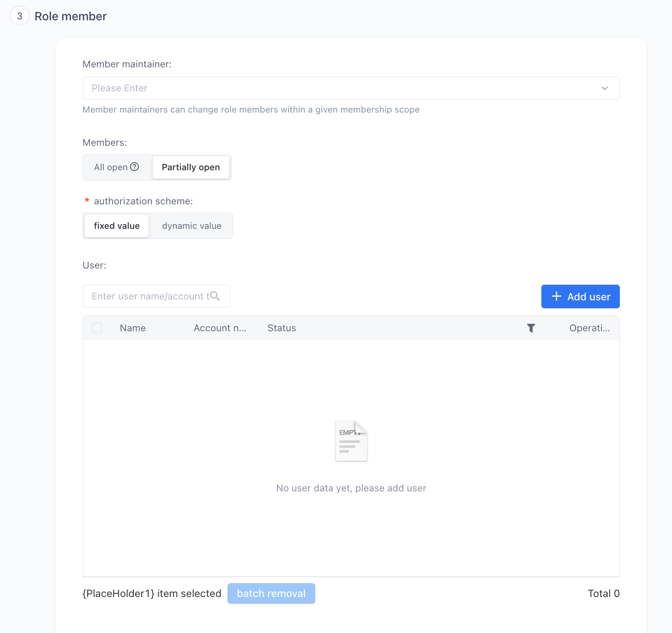
Task: Click the batch removal button
Action: 271,593
